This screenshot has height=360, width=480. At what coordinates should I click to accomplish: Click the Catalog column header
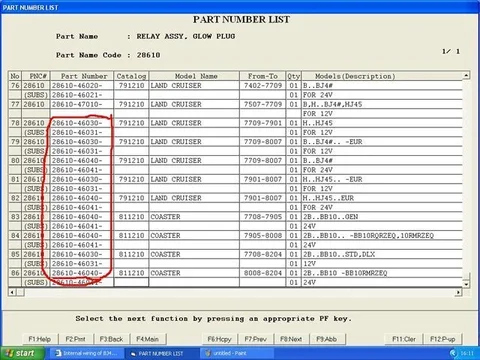(131, 76)
